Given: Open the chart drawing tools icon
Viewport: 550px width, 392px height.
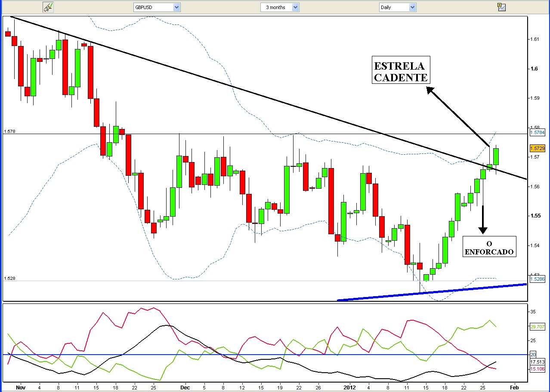Looking at the screenshot, I should coord(48,7).
